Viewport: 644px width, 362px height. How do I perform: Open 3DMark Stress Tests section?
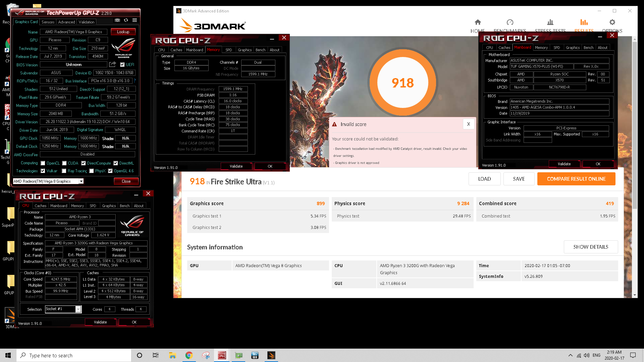tap(550, 26)
